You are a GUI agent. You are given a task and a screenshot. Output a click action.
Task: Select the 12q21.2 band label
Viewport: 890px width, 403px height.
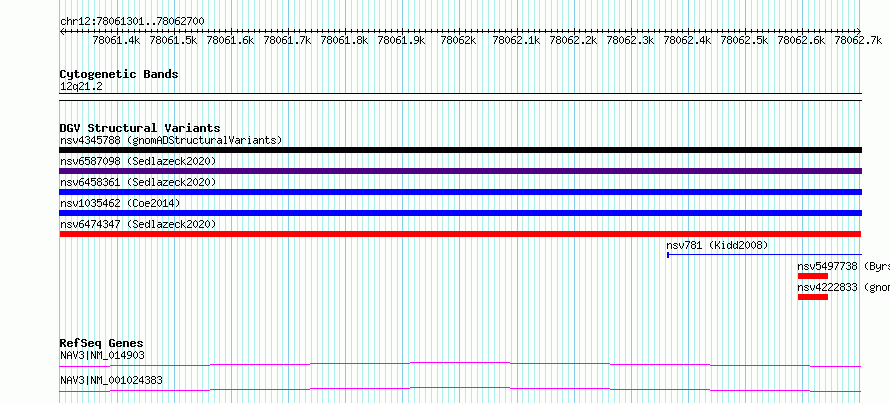[81, 87]
